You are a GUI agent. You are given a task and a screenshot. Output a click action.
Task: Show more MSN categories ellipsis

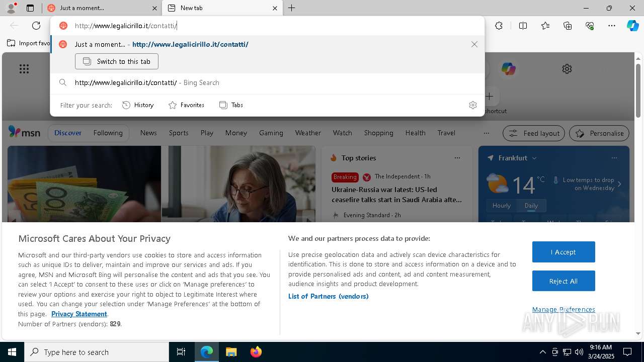click(x=486, y=133)
